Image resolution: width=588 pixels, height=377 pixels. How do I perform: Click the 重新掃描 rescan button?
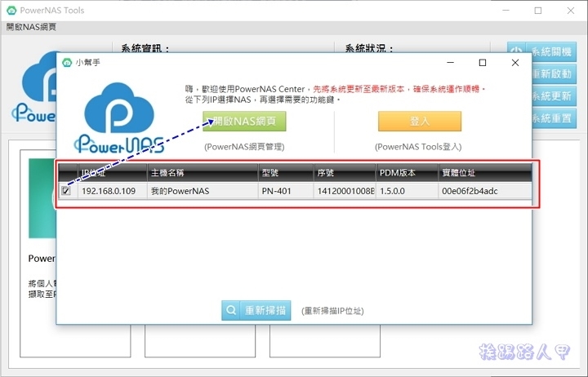click(x=257, y=310)
